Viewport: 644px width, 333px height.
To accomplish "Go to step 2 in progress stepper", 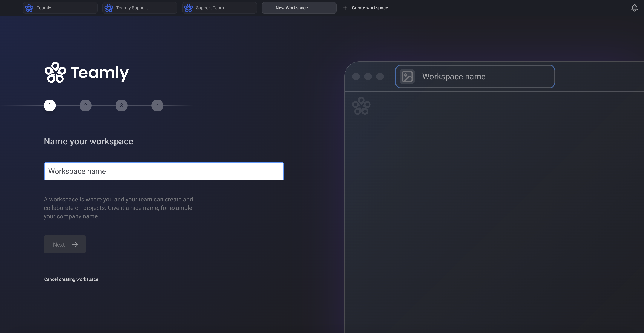I will tap(85, 106).
